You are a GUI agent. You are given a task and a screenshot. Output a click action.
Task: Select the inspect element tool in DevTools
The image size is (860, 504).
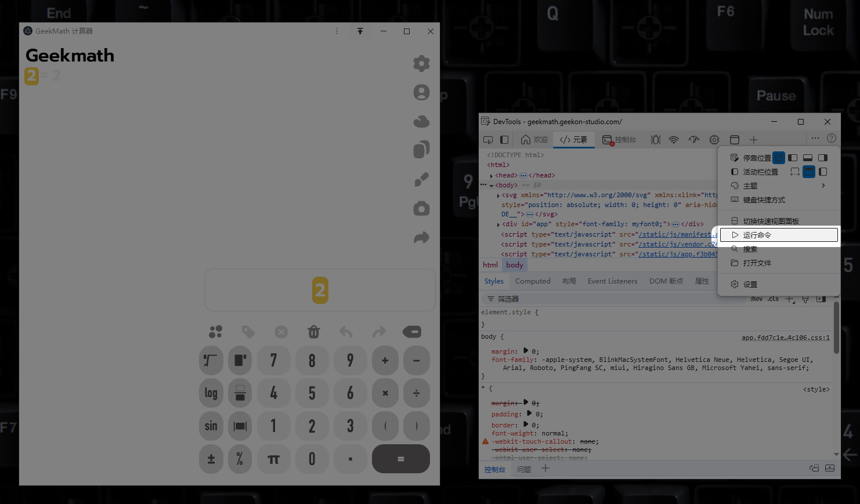pos(488,140)
